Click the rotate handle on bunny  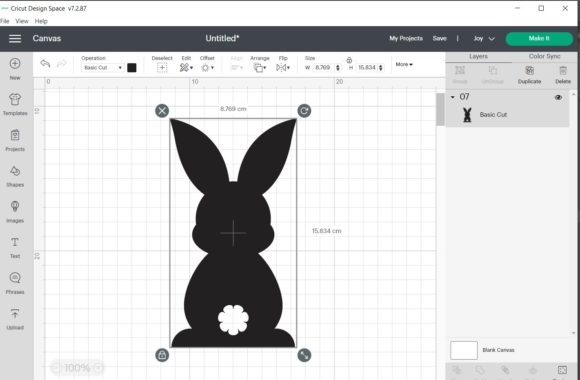(304, 111)
